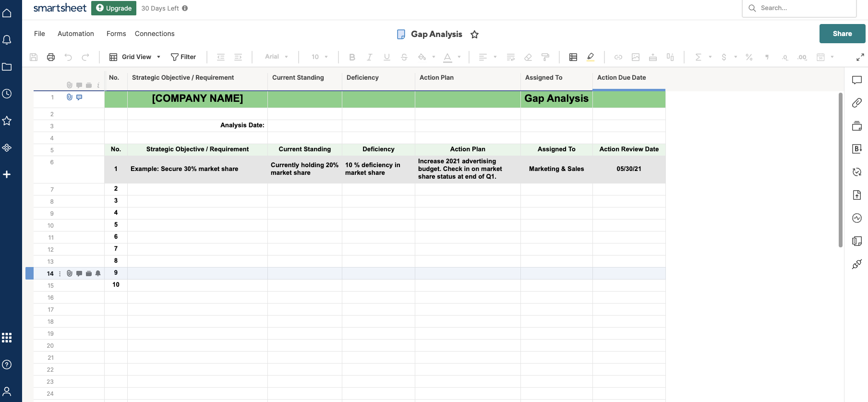868x402 pixels.
Task: Open the text color A swatch
Action: tap(447, 57)
